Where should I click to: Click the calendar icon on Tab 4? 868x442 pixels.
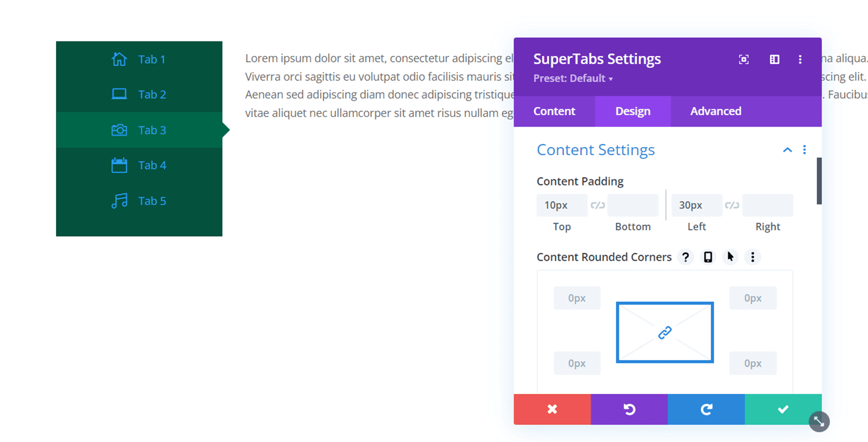point(119,165)
